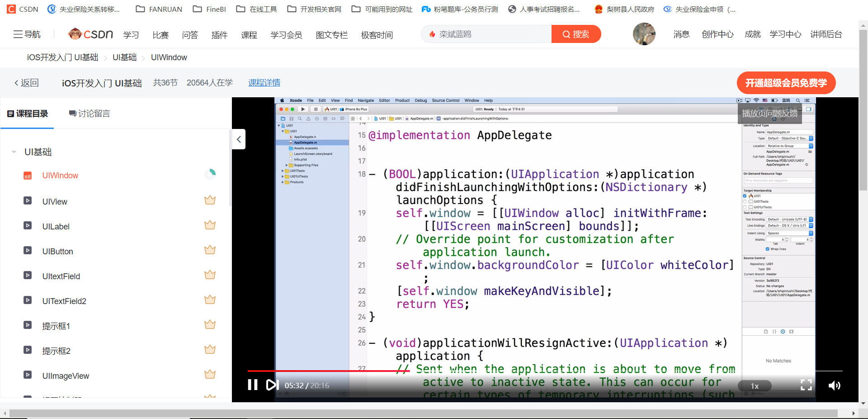868x419 pixels.
Task: Click the crown icon beside 提示框1
Action: (210, 324)
